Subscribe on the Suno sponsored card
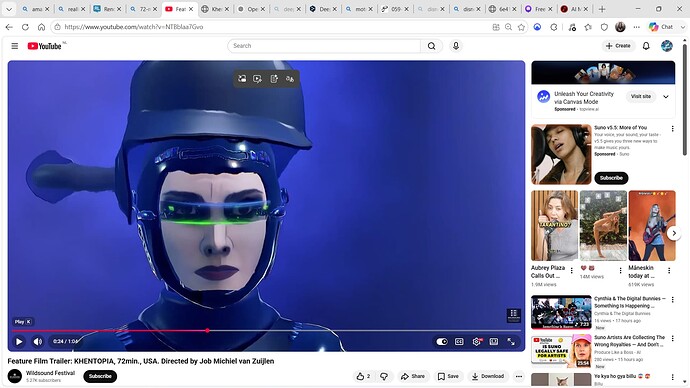The width and height of the screenshot is (690, 388). pos(611,178)
